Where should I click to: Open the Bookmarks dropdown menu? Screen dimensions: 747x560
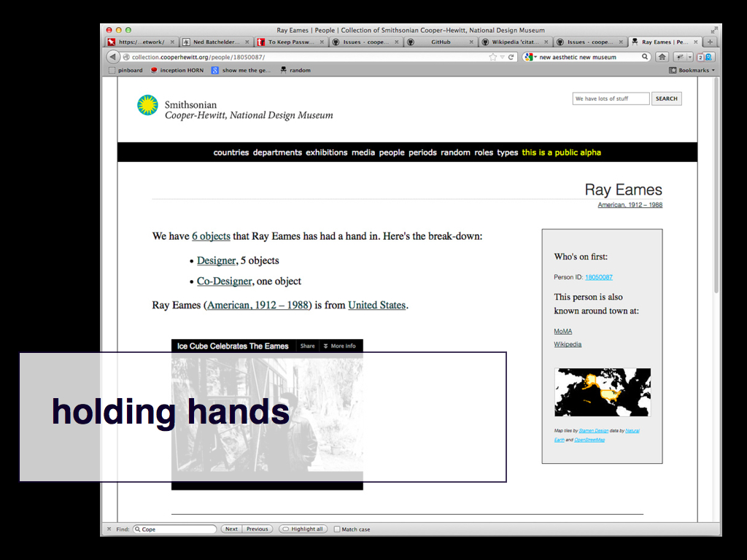(692, 71)
